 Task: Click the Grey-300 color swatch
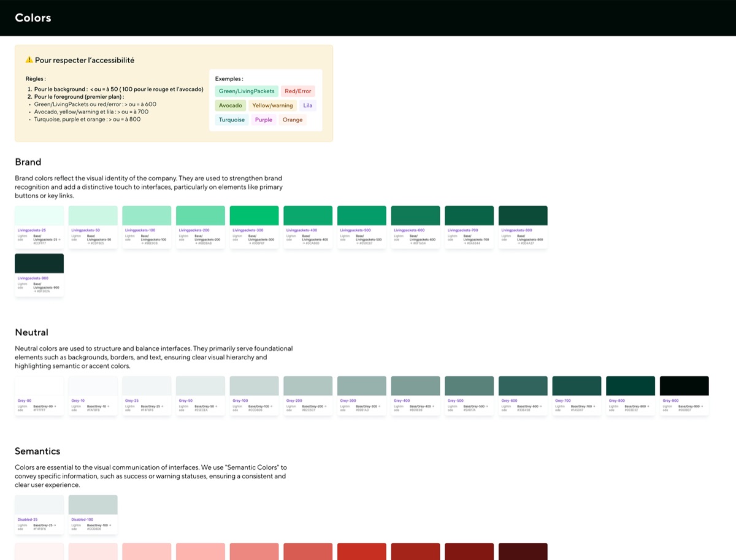coord(362,386)
